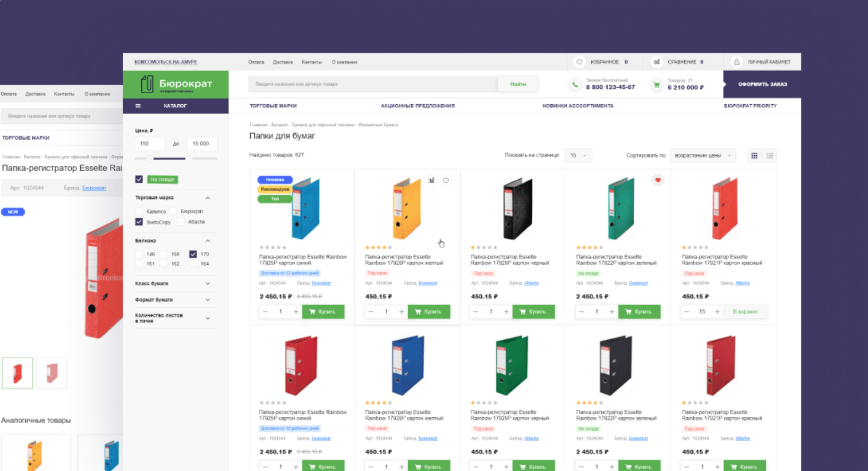The height and width of the screenshot is (471, 868).
Task: Buy the top-row blue 17925P folder with Купить
Action: 323,312
